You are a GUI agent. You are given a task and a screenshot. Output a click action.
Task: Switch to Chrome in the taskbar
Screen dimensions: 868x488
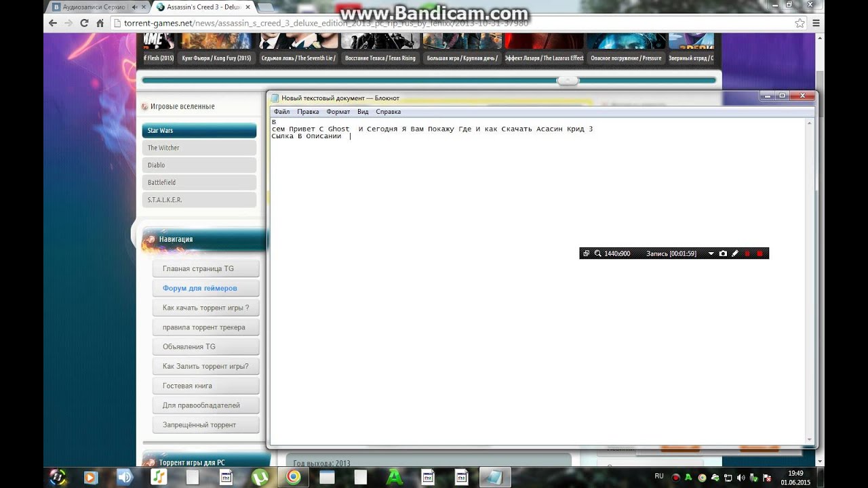click(293, 476)
